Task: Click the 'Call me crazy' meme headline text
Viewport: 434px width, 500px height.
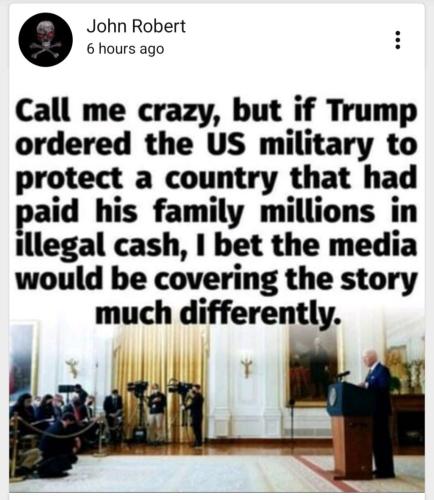Action: pos(216,212)
